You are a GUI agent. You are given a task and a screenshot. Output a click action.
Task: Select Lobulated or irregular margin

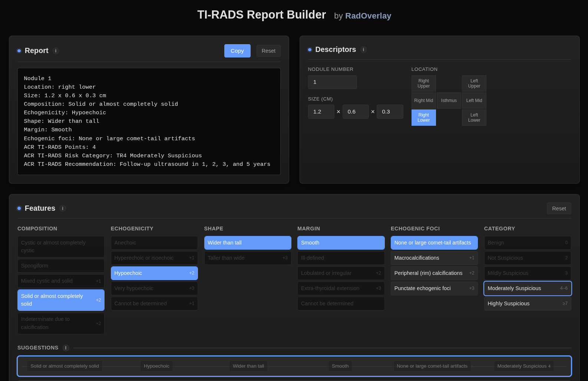pyautogui.click(x=341, y=273)
